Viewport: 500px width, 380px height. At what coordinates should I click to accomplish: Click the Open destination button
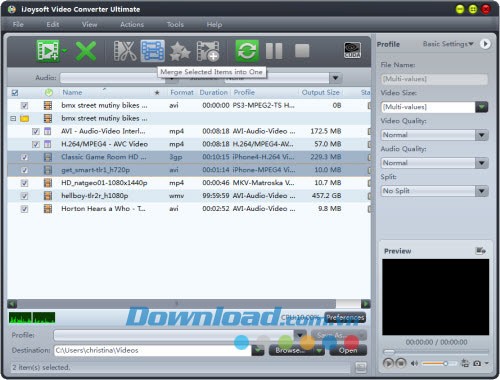[348, 351]
